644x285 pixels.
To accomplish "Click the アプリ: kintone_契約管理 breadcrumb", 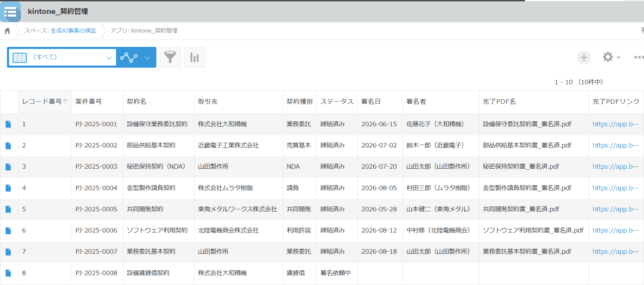I will click(x=144, y=31).
